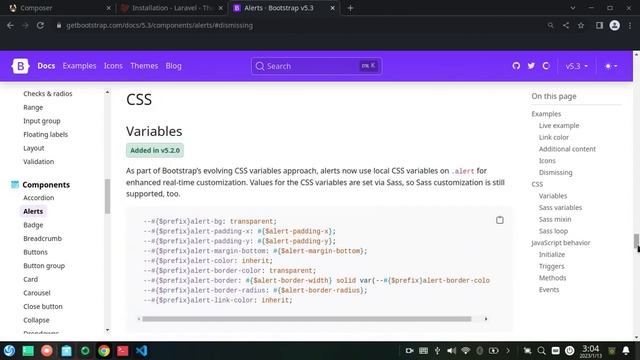
Task: Click the sidebar vertical scrollbar thumb
Action: 107,196
